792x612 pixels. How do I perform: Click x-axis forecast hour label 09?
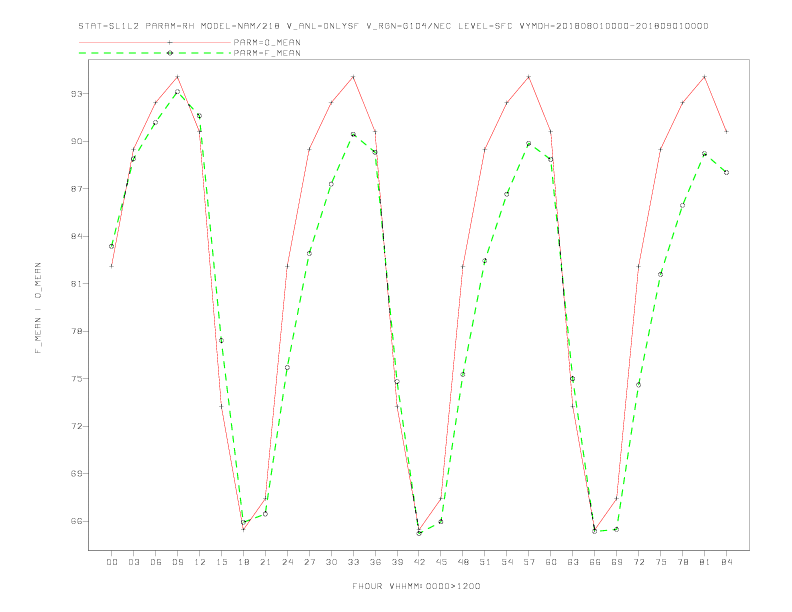(177, 562)
